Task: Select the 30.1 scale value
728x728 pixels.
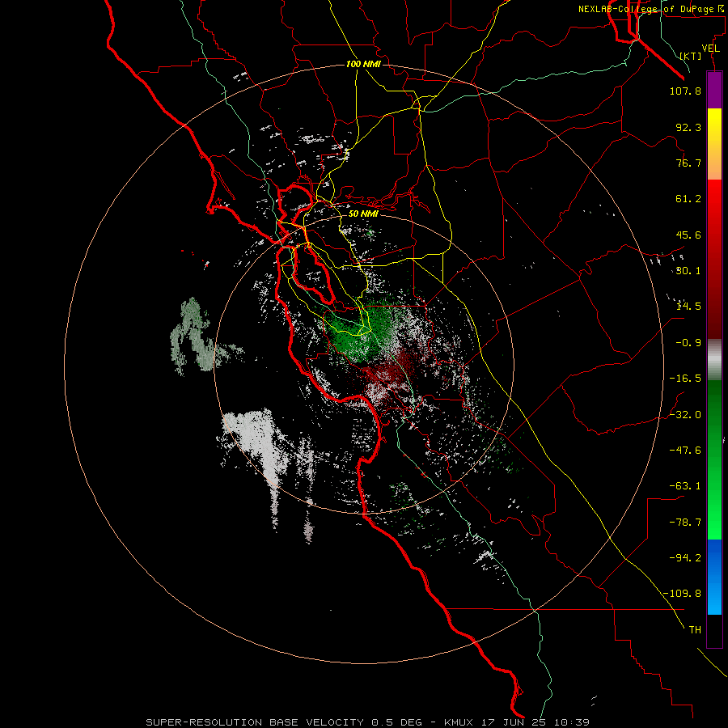Action: tap(688, 271)
